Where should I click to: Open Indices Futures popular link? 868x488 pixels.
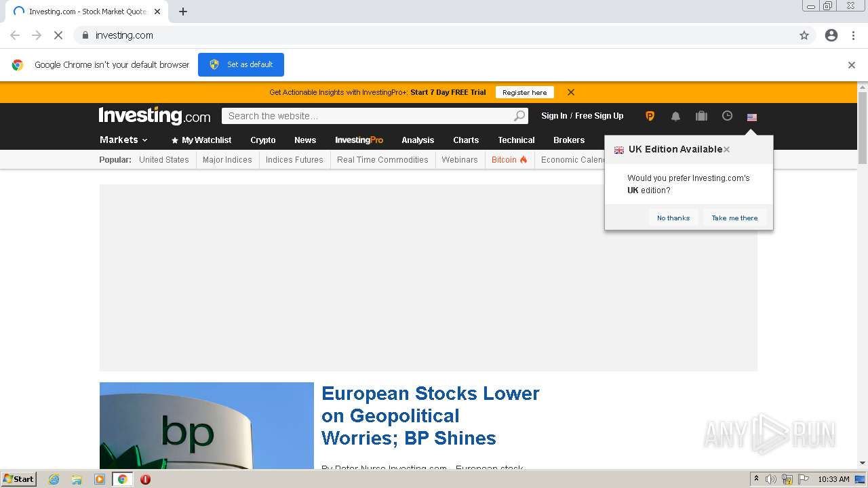pos(294,160)
